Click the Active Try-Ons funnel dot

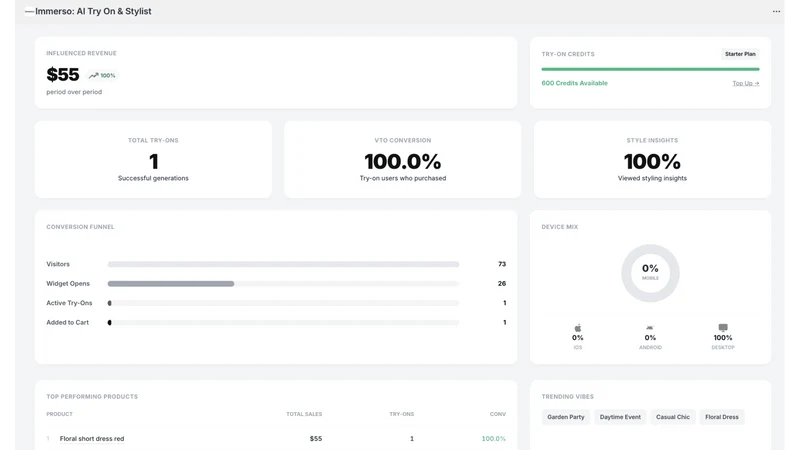point(110,303)
